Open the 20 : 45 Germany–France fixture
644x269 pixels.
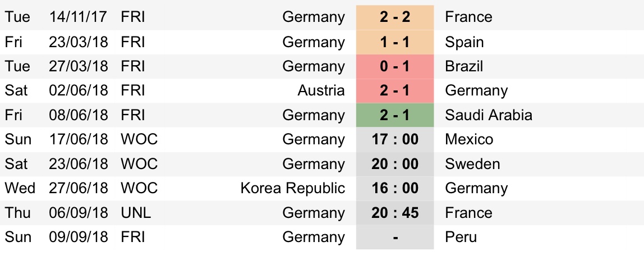[x=395, y=213]
